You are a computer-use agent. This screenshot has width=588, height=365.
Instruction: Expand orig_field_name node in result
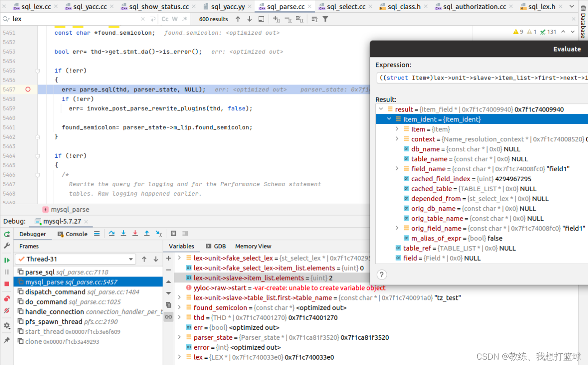(397, 229)
